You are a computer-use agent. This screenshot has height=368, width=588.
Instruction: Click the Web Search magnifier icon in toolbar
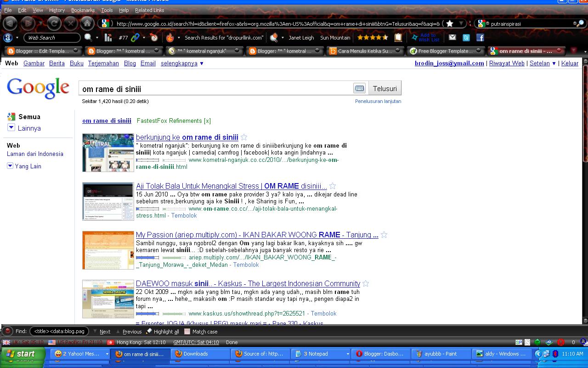pos(88,38)
